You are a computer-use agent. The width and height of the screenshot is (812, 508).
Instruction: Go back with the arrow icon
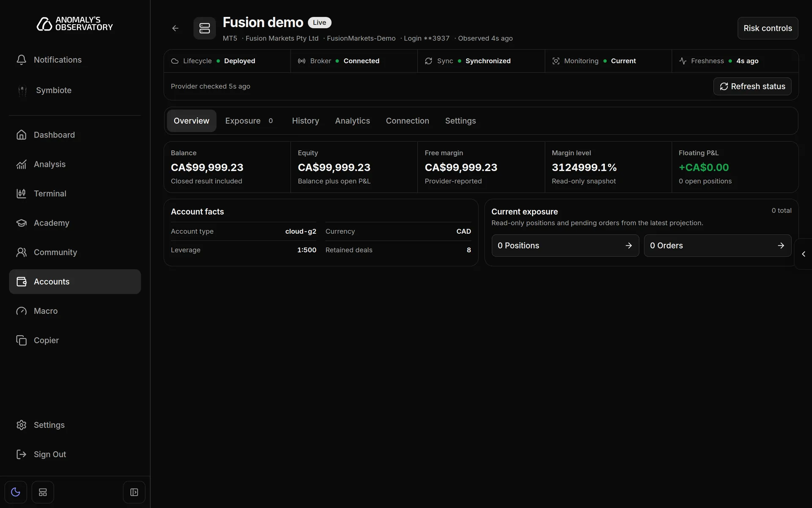(x=175, y=28)
